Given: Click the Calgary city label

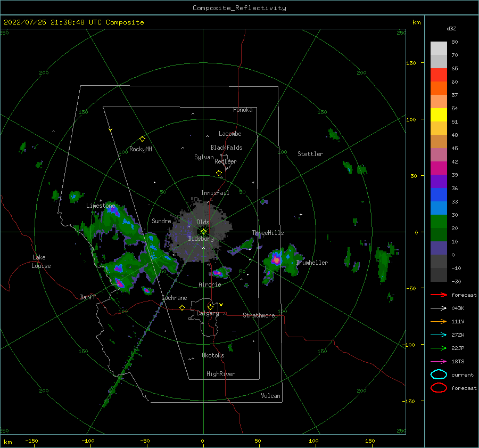Looking at the screenshot, I should pos(208,313).
